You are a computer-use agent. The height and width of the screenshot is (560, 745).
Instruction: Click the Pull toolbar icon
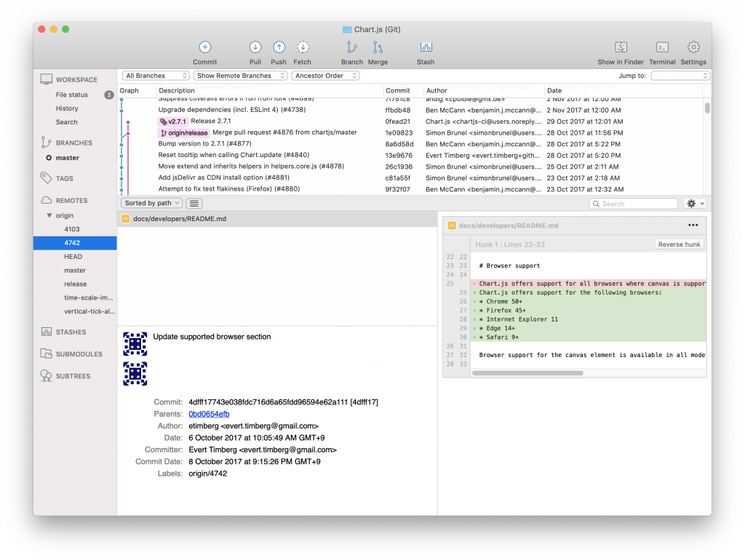pos(255,47)
